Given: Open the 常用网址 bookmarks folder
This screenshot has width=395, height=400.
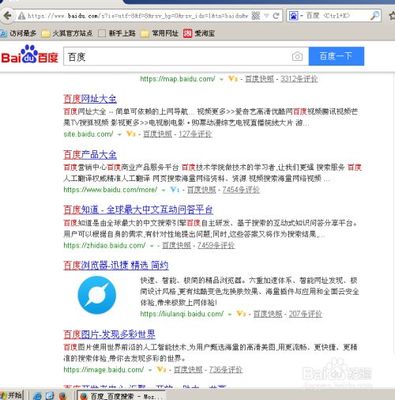Looking at the screenshot, I should 160,33.
